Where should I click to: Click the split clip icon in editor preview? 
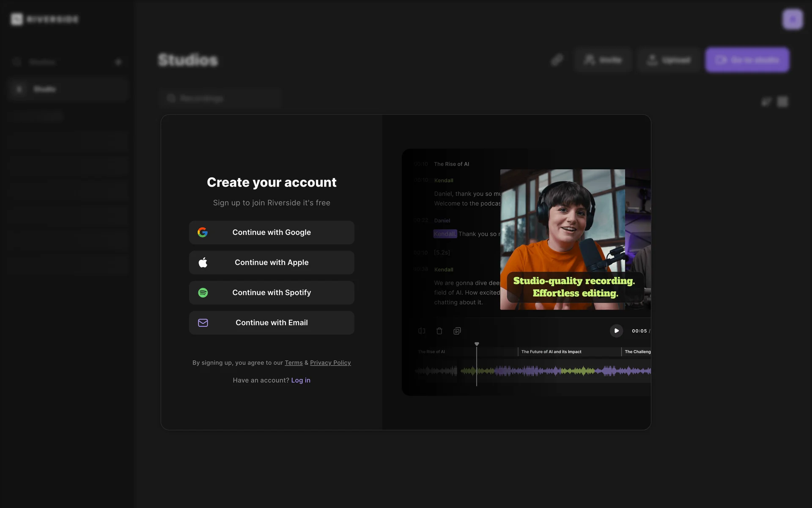coord(422,331)
